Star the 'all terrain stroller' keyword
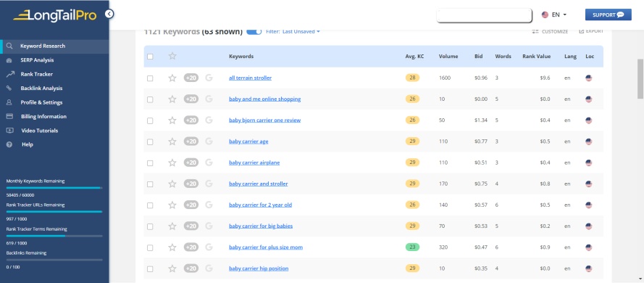The image size is (644, 283). point(172,78)
